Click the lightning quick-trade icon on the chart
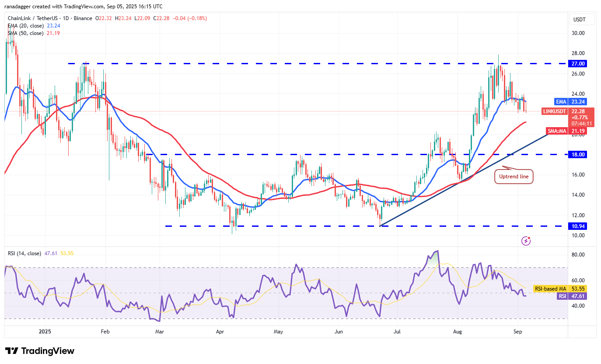Screen dimensions: 601x364 [525, 241]
